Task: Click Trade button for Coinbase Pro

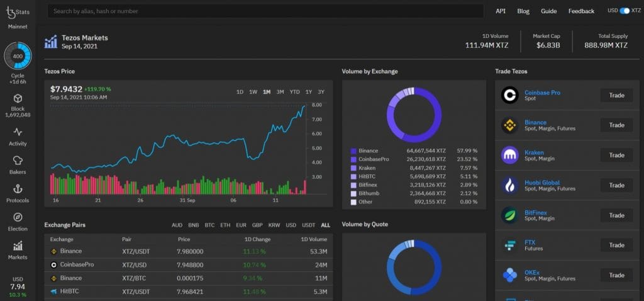Action: coord(616,95)
